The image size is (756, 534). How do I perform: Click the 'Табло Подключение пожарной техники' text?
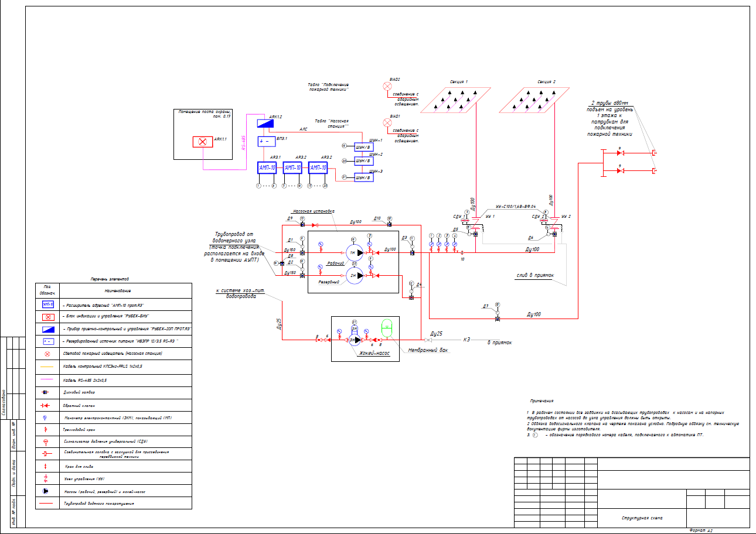tap(328, 87)
